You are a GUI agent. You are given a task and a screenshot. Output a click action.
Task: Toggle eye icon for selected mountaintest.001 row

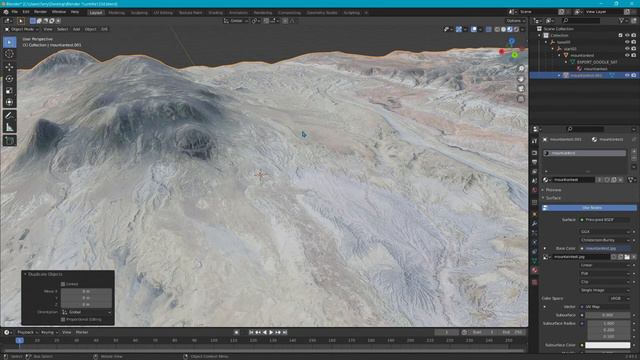click(x=627, y=76)
